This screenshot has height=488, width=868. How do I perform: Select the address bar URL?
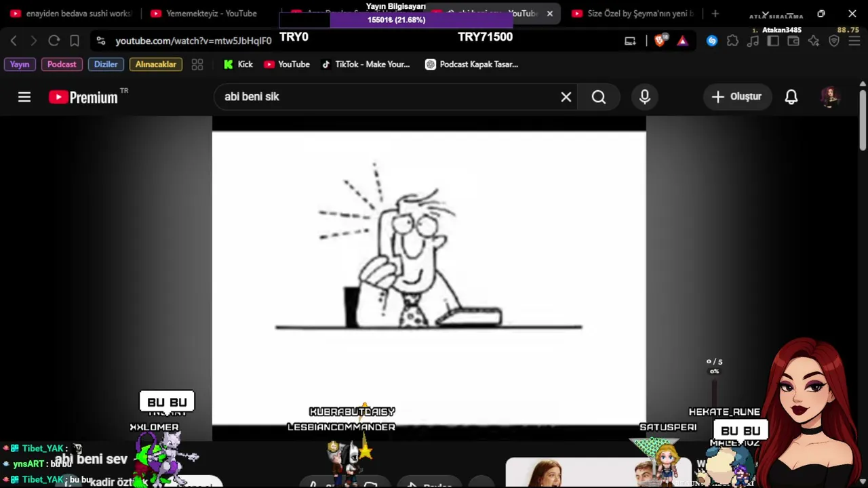[x=193, y=41]
